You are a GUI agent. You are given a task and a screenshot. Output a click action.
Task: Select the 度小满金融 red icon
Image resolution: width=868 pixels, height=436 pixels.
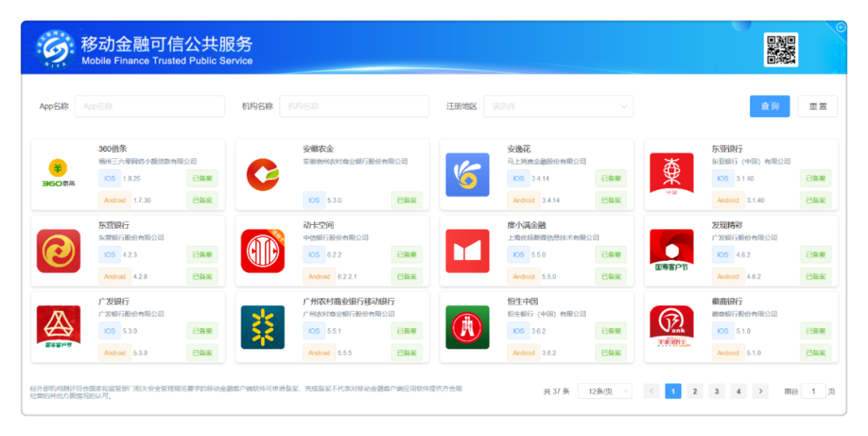click(x=467, y=251)
